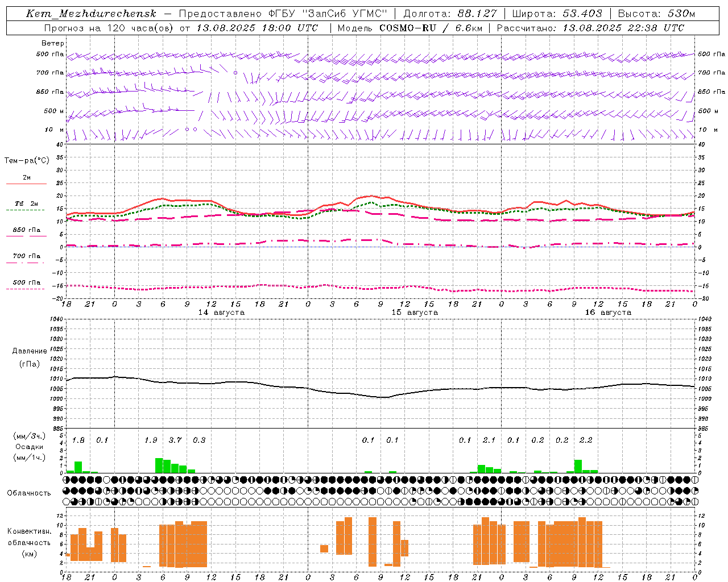Image resolution: width=728 pixels, height=582 pixels.
Task: Click the '(мм/3ч.)' precipitation unit label
Action: click(30, 436)
